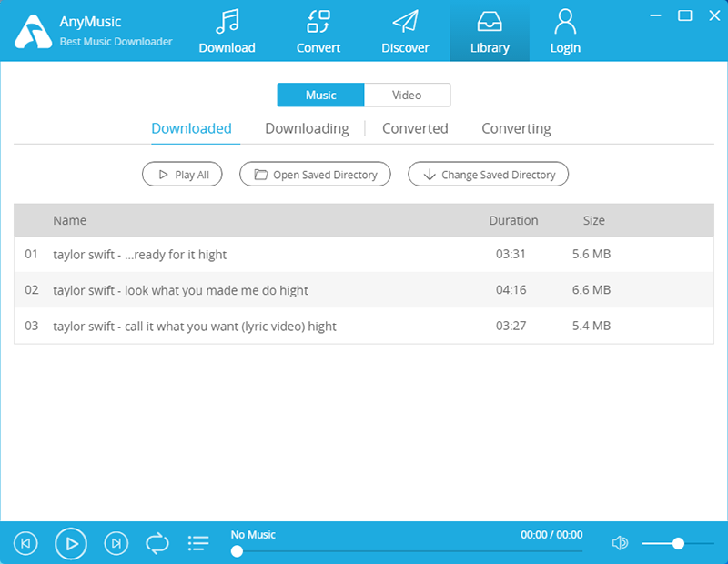Click the 5.6 MB size value
Viewport: 728px width, 564px height.
pyautogui.click(x=591, y=254)
